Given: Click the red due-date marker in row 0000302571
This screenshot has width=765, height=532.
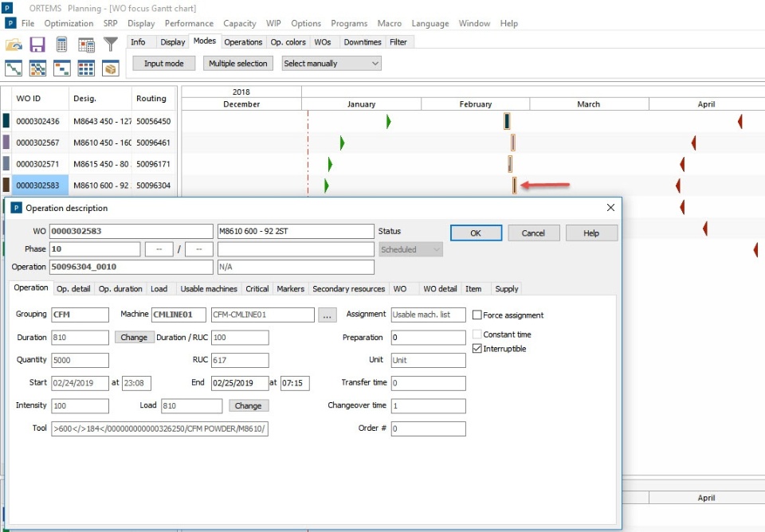Looking at the screenshot, I should 682,164.
